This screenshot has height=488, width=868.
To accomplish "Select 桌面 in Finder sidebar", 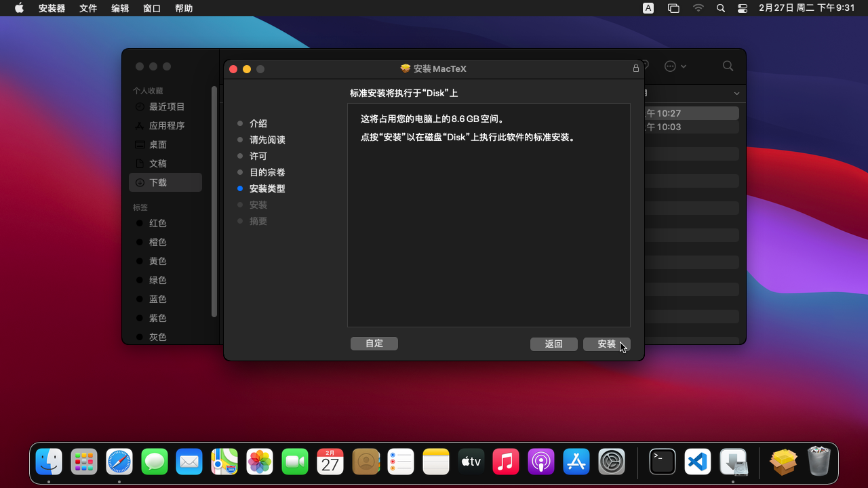I will point(165,144).
